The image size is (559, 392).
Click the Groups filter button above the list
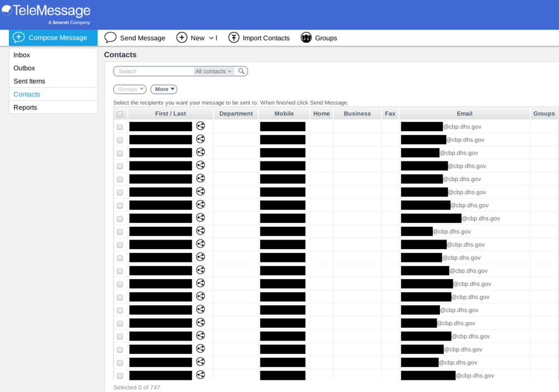129,89
